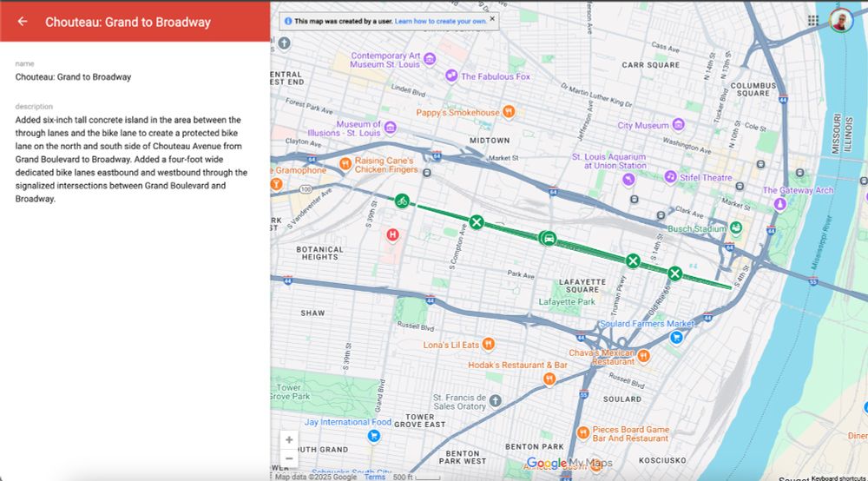Screen dimensions: 868x481
Task: Select the green X marker near S 14th St
Action: [674, 273]
